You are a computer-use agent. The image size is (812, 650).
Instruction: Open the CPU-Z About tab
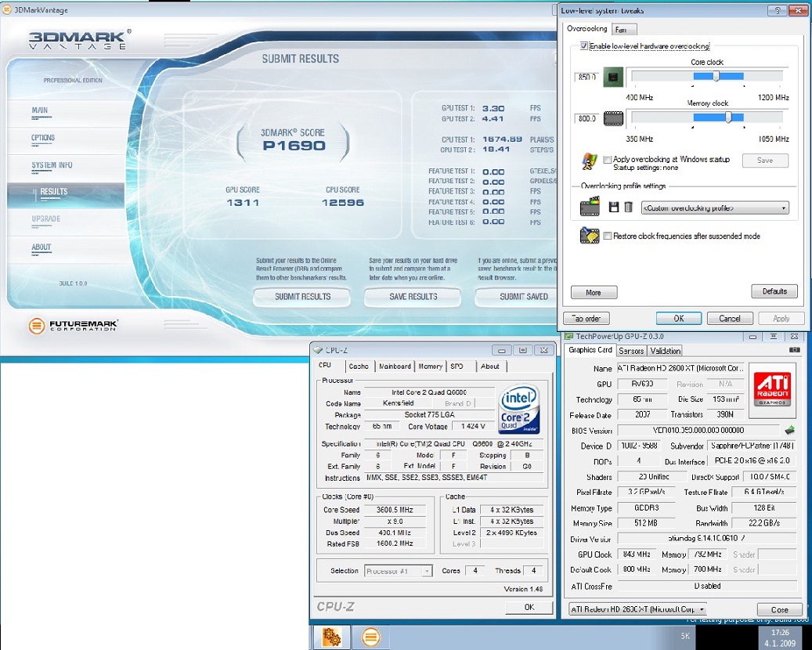tap(490, 367)
